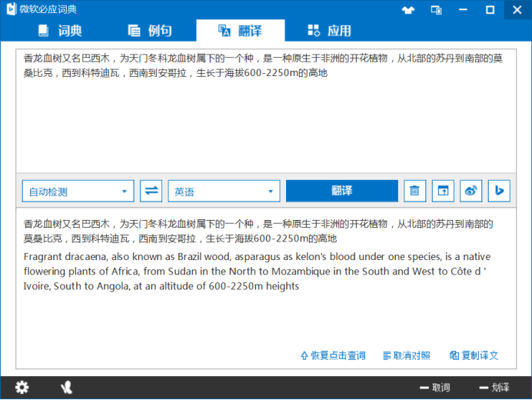Open the 英语 target language dropdown
The height and width of the screenshot is (400, 532).
[x=224, y=192]
